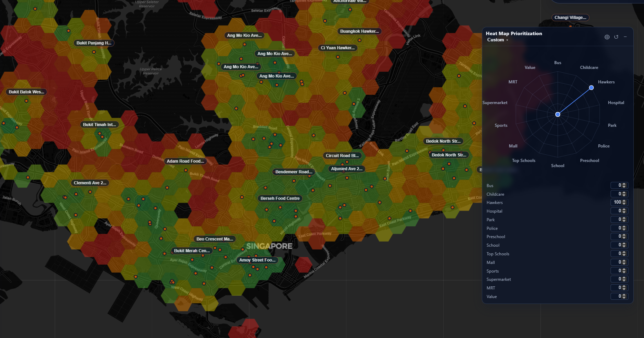Click the Adam Road Food map label
The image size is (644, 338).
[x=185, y=161]
